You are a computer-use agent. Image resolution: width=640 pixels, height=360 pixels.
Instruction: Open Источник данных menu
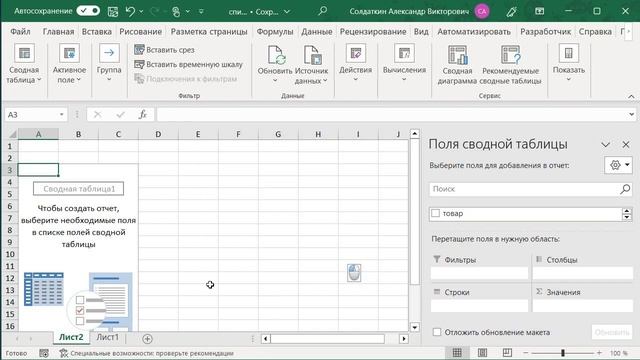point(311,65)
